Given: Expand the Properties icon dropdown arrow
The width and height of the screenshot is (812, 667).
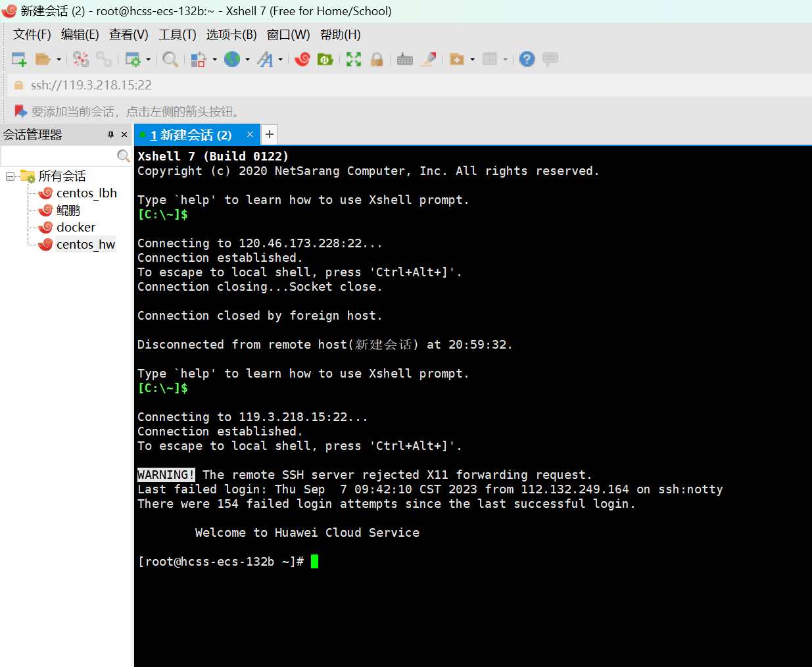Looking at the screenshot, I should tap(148, 60).
